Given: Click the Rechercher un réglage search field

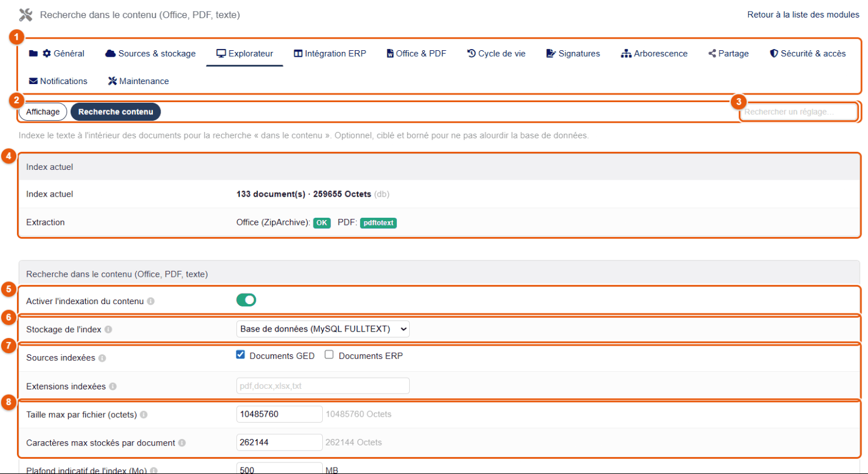Looking at the screenshot, I should click(799, 111).
